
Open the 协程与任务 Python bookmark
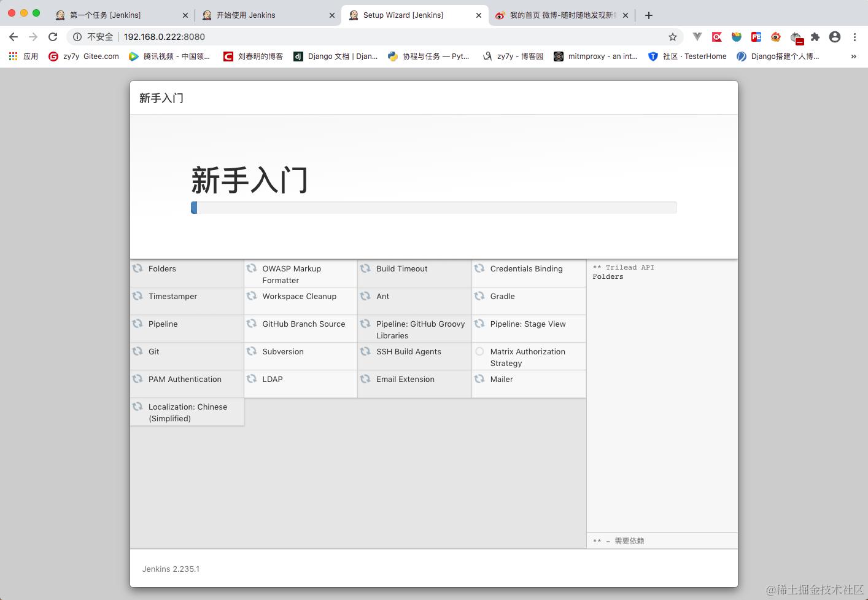click(428, 56)
